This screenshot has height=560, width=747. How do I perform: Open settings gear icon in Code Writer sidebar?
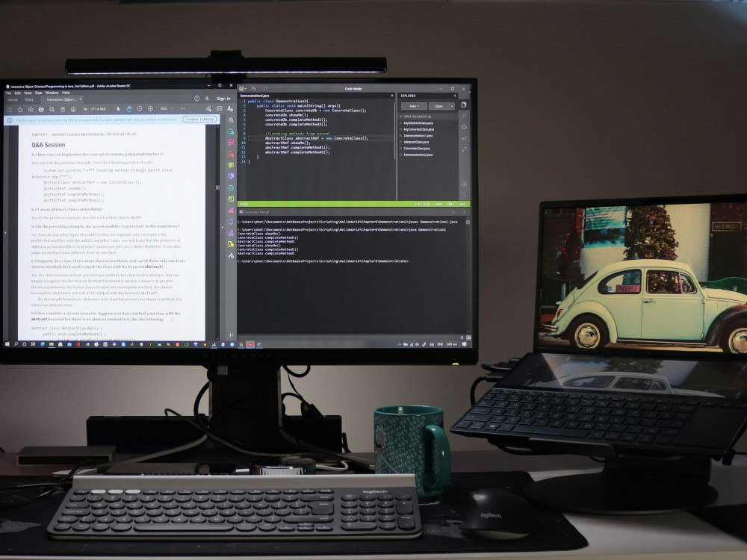pos(464,184)
